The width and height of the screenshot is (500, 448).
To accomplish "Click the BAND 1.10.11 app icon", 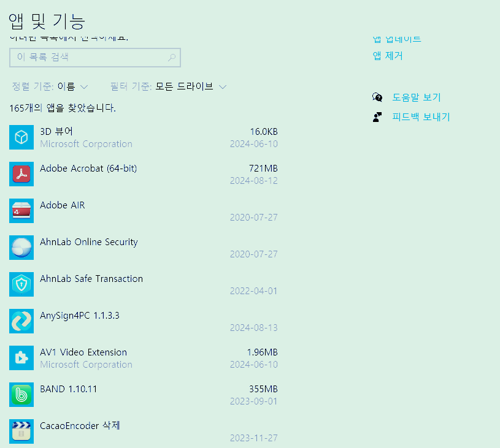I will (x=21, y=395).
